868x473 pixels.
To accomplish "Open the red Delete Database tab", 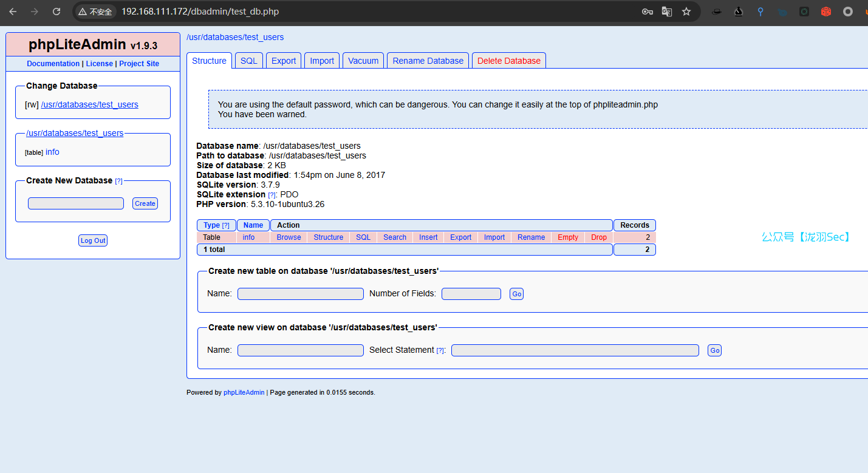I will [x=508, y=61].
